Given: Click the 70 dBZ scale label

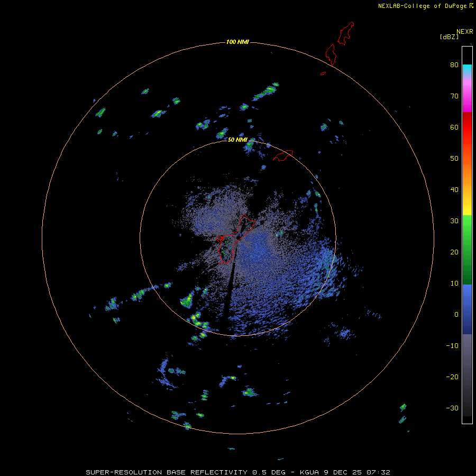Looking at the screenshot, I should pyautogui.click(x=454, y=96).
